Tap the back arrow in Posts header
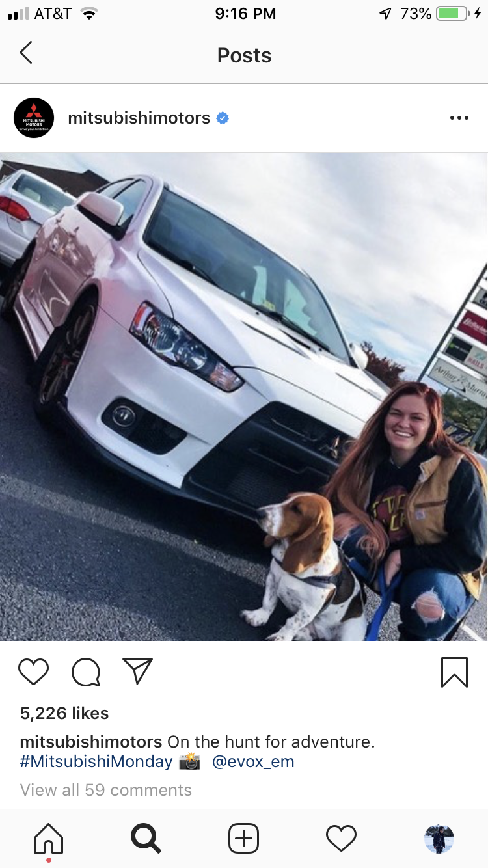Screen dimensions: 488x868 coord(26,53)
